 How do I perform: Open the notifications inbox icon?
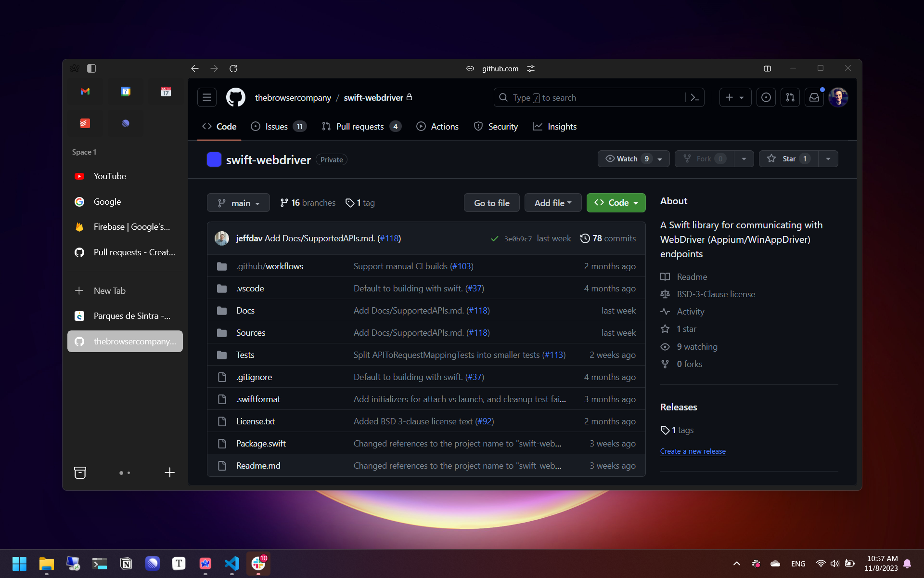coord(814,98)
